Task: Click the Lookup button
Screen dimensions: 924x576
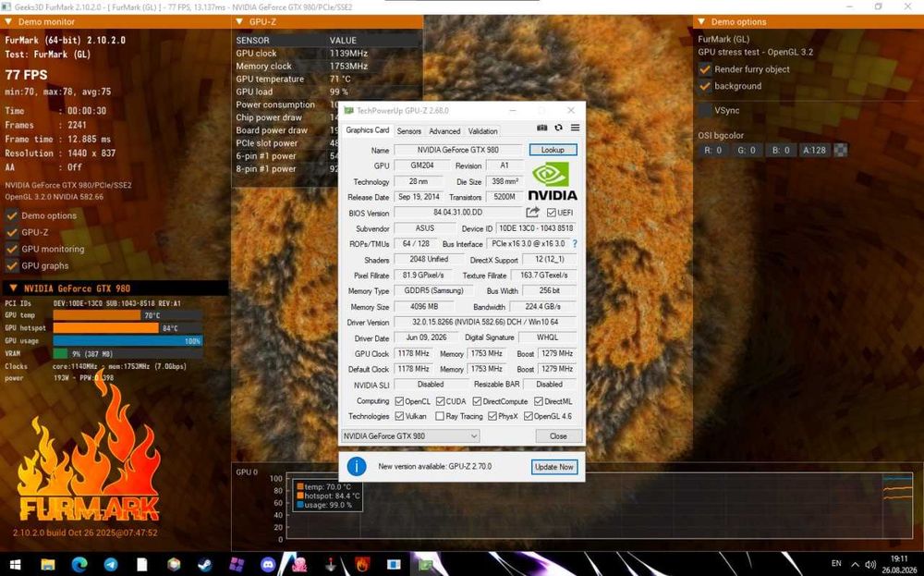Action: pos(553,150)
